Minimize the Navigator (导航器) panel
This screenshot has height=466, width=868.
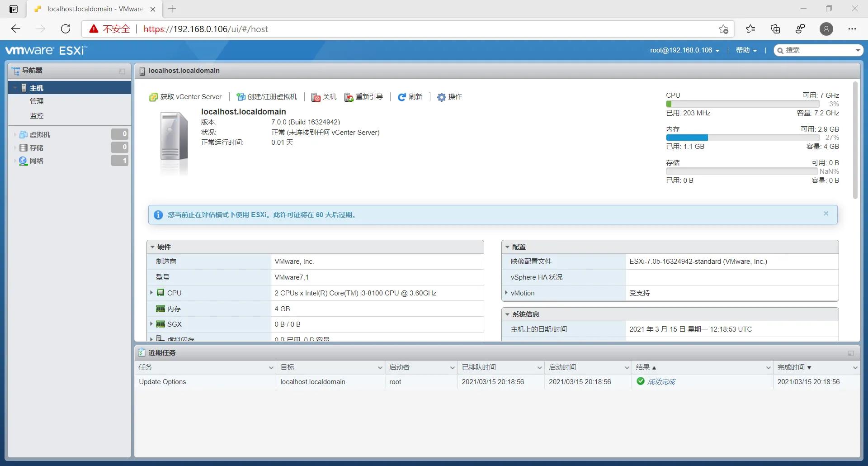(122, 71)
